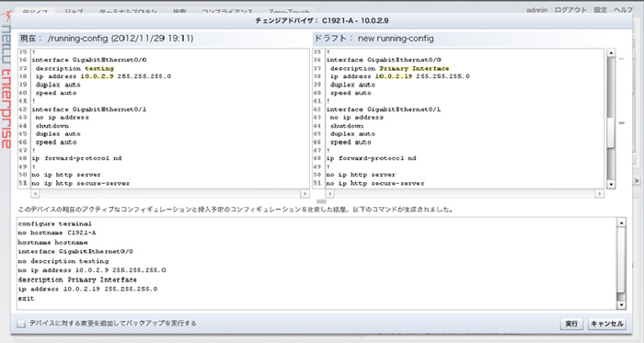
Task: Click up arrow of generated commands scrollbar
Action: (621, 223)
